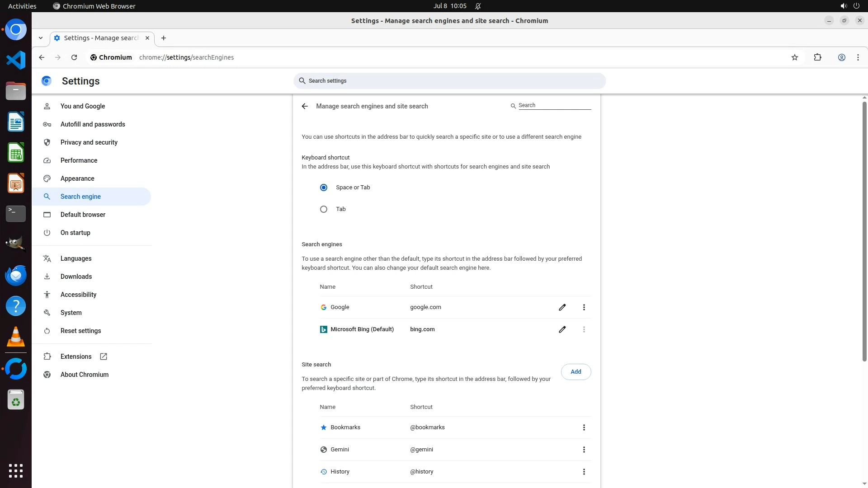
Task: Open the Extensions link in the sidebar
Action: click(x=76, y=357)
